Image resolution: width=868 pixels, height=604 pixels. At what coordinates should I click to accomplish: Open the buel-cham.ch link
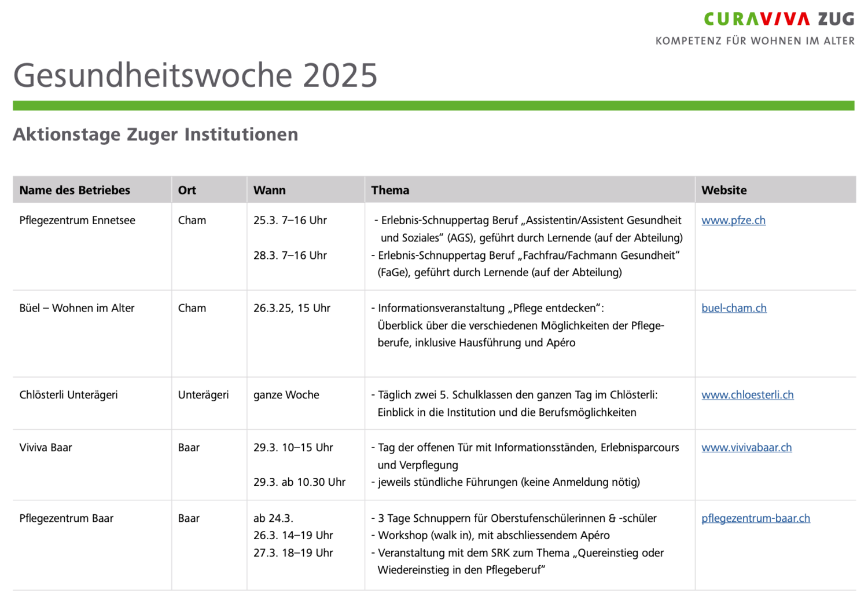tap(734, 308)
